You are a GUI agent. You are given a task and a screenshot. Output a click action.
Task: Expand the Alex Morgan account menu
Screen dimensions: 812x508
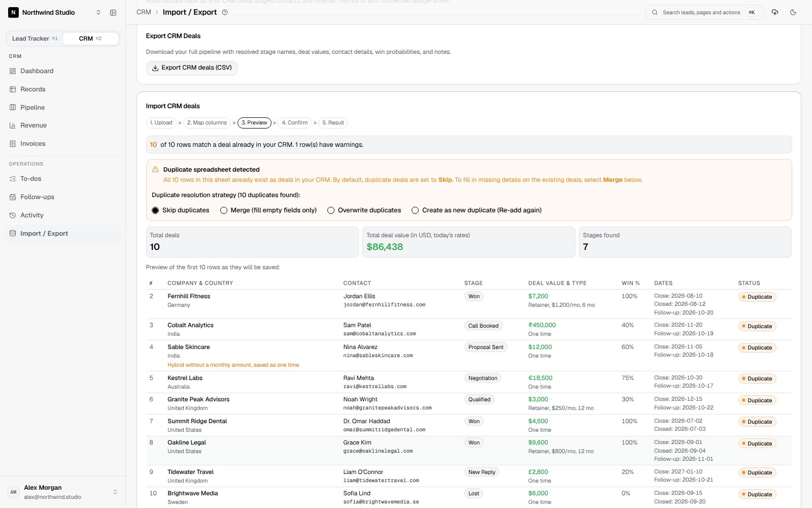tap(115, 492)
